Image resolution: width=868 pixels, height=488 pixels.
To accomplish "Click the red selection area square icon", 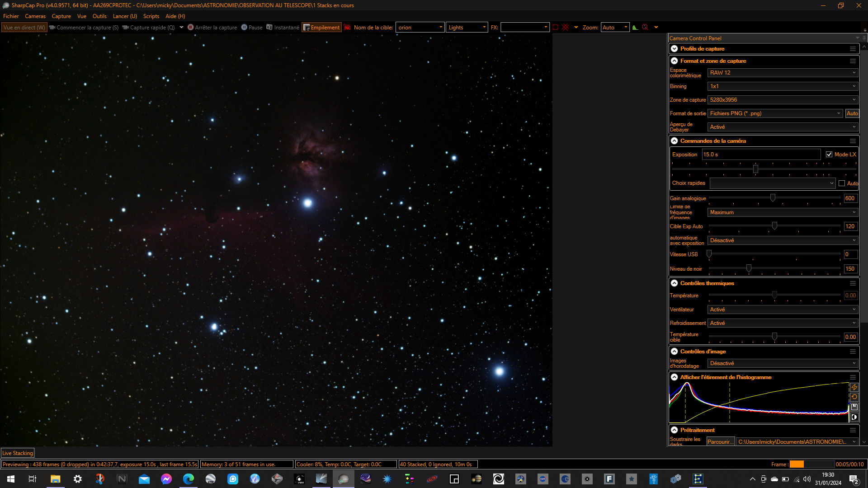I will [556, 28].
